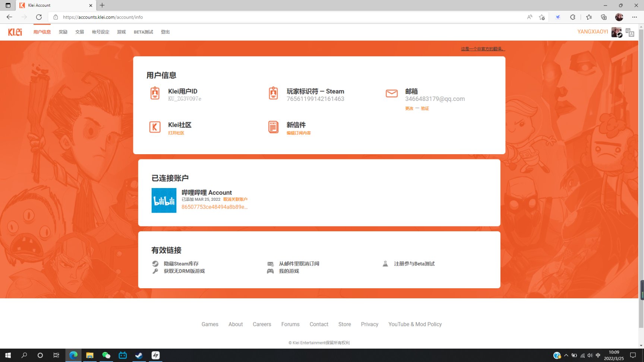This screenshot has height=362, width=644.
Task: Open the bilibili app on taskbar
Action: click(123, 355)
